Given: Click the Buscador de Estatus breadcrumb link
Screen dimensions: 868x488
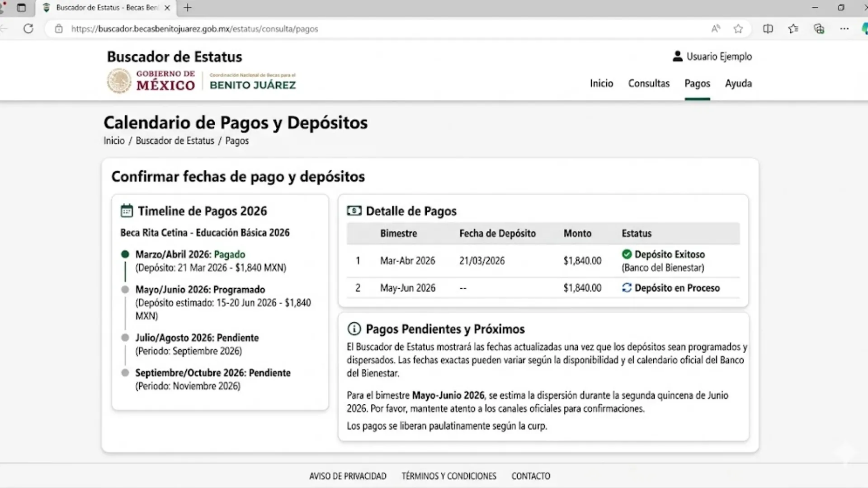Looking at the screenshot, I should pos(175,141).
